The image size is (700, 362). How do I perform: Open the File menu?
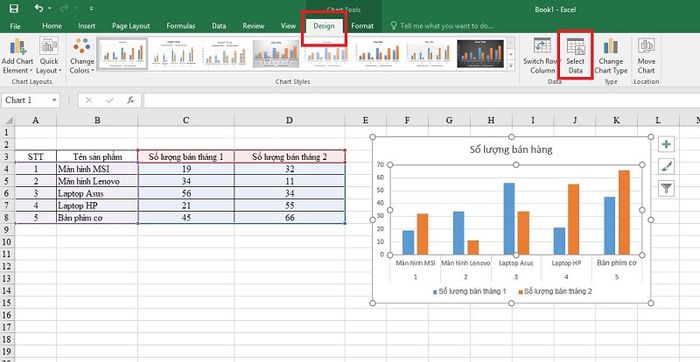[x=15, y=26]
